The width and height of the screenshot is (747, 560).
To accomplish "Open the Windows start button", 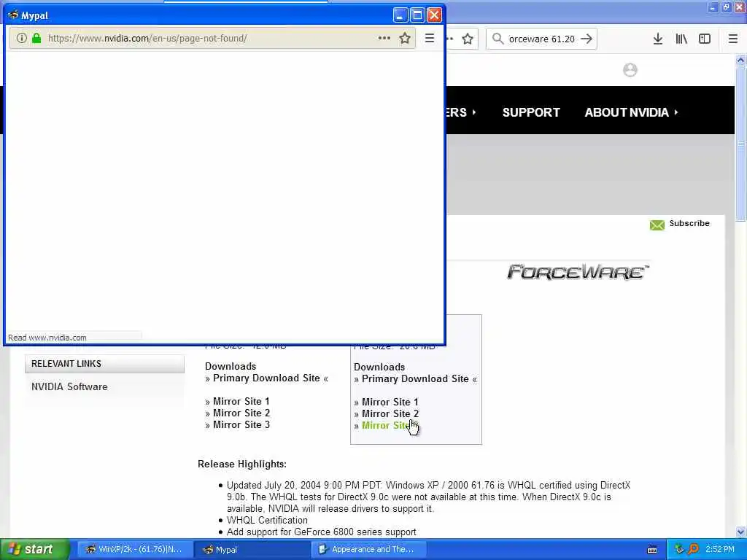I will [34, 550].
